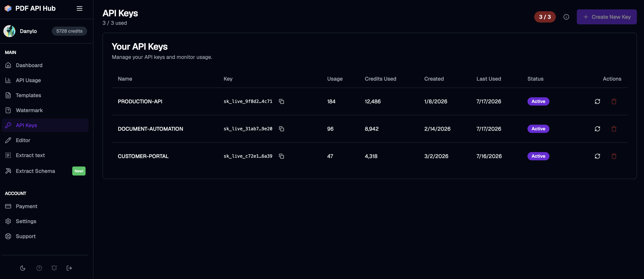Open Extract Schema in the sidebar
644x279 pixels.
point(45,171)
